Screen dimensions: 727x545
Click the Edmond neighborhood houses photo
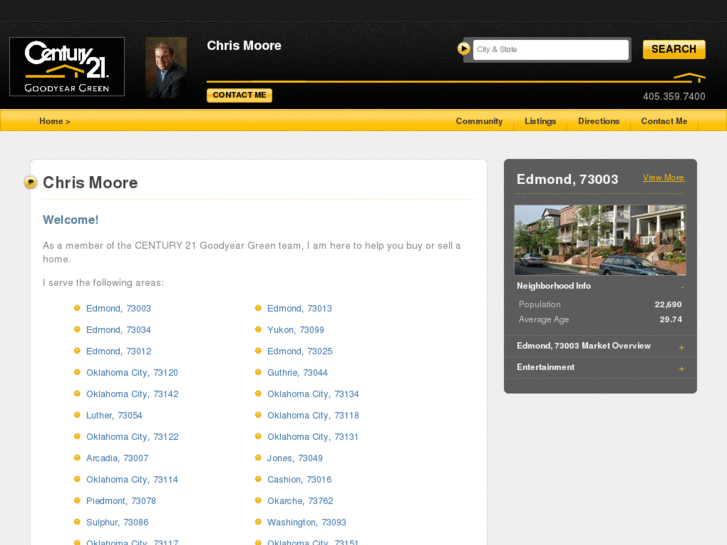[600, 240]
